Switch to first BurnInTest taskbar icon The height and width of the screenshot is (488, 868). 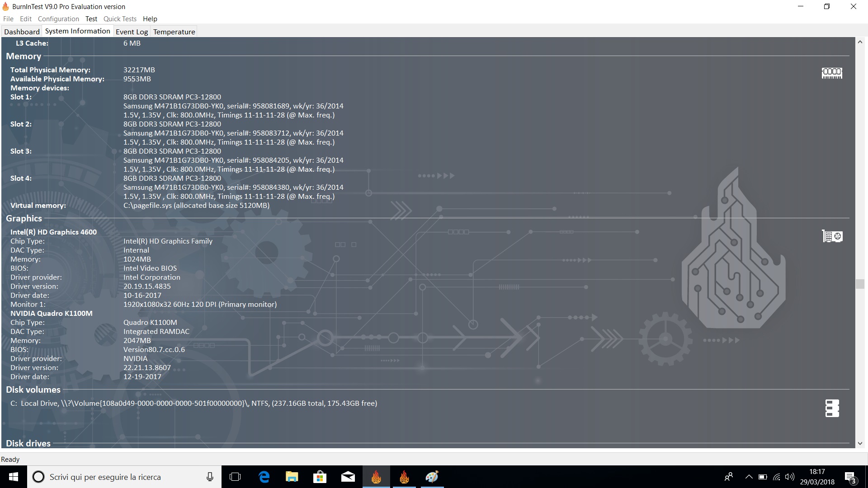[376, 477]
